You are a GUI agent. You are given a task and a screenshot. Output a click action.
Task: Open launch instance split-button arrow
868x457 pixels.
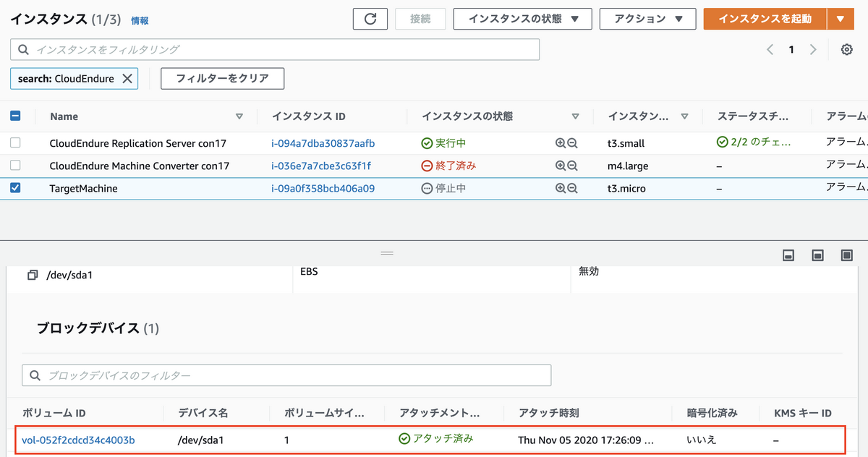pos(840,19)
